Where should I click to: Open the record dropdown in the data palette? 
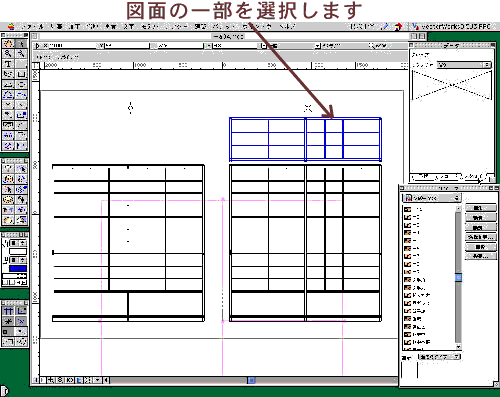pyautogui.click(x=464, y=65)
